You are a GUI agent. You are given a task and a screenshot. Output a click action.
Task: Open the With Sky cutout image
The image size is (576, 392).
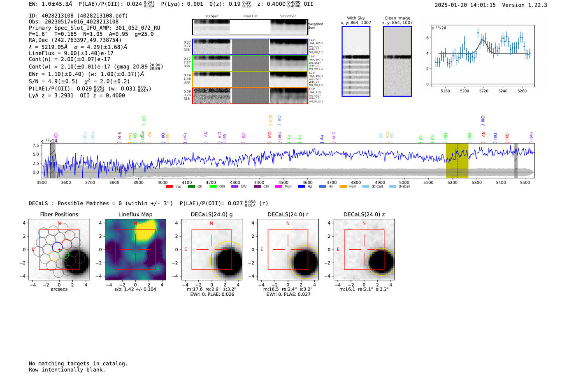[x=356, y=61]
